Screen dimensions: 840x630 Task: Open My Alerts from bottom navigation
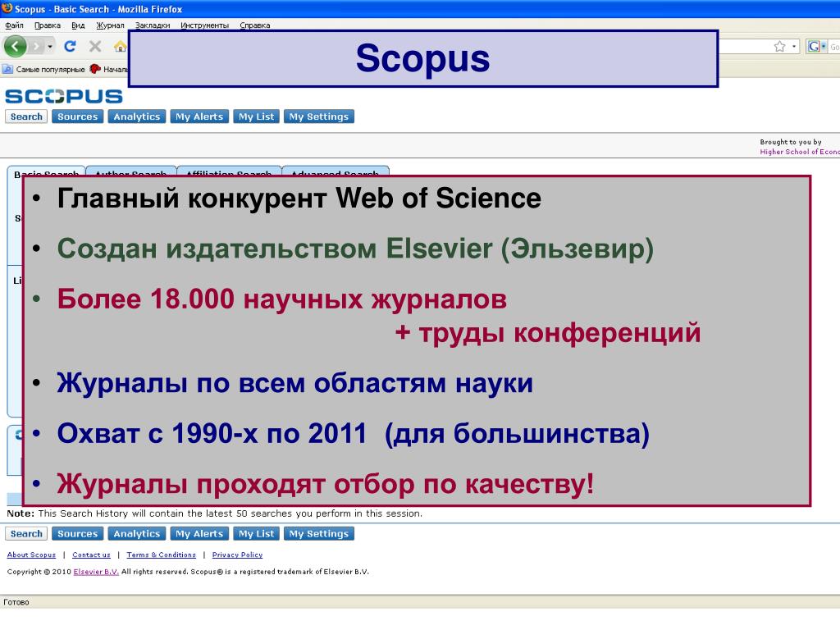click(199, 533)
